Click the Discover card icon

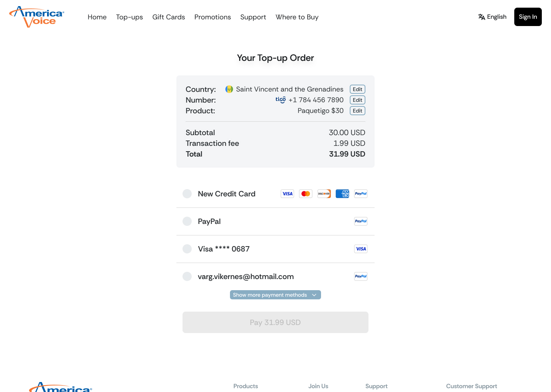(x=324, y=194)
